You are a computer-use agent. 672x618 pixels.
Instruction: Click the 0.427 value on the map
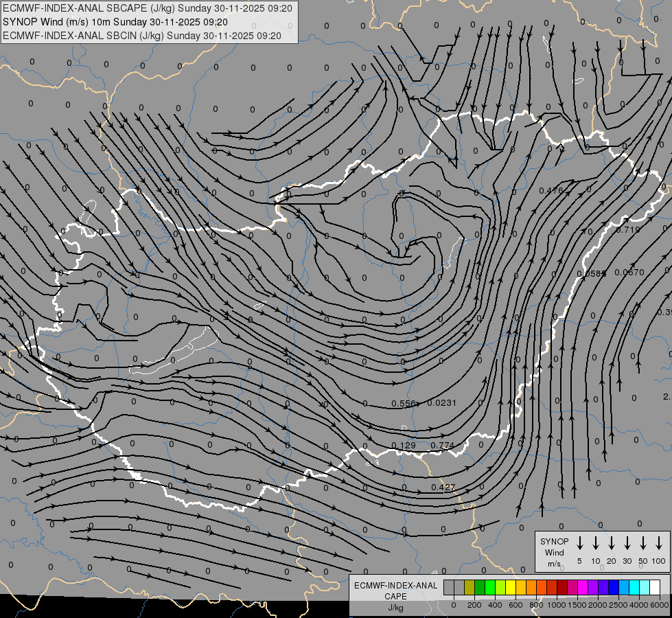[443, 487]
